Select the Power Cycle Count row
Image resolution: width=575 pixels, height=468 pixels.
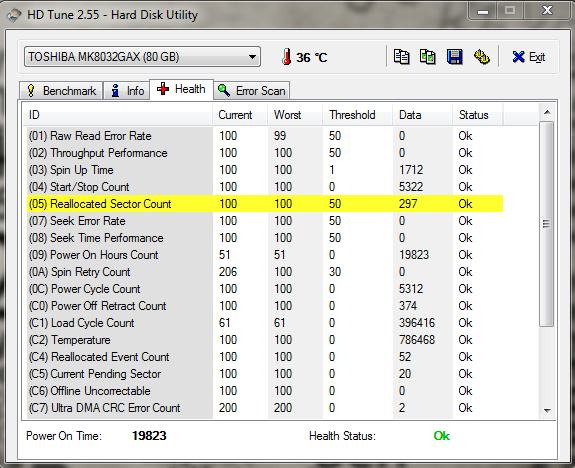coord(265,289)
